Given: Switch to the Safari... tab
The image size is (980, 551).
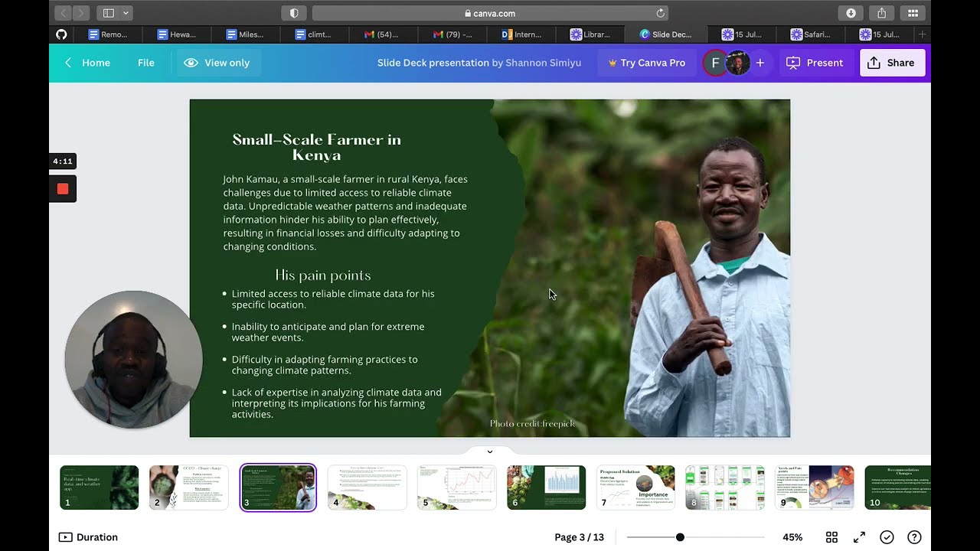Looking at the screenshot, I should pos(810,34).
